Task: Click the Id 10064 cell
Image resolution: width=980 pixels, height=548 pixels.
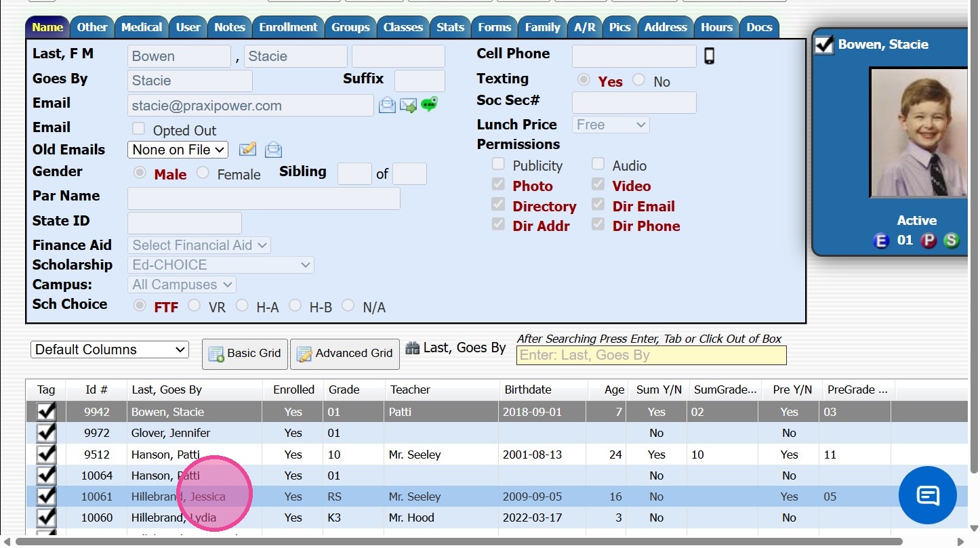Action: 96,476
